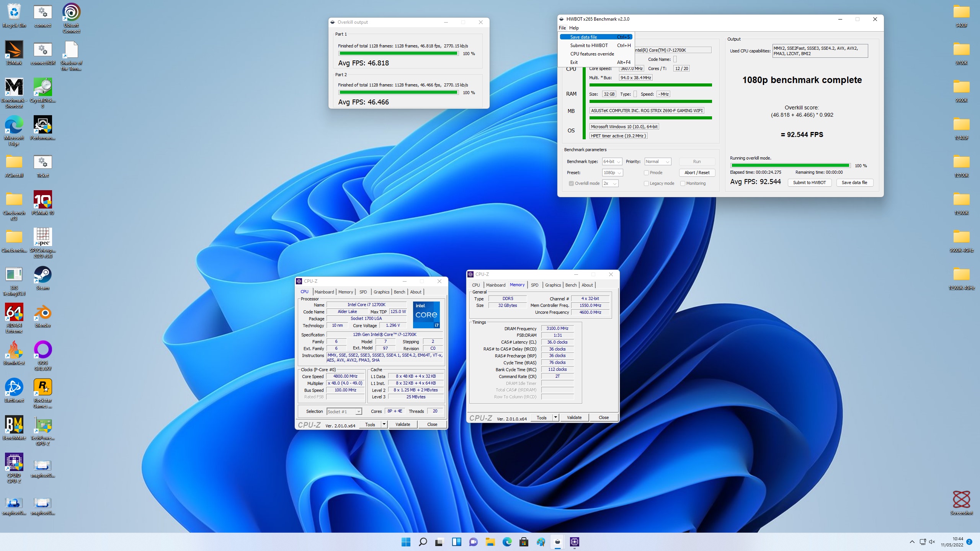This screenshot has height=551, width=980.
Task: Launch CPUID CPU-Z desktop icon
Action: pyautogui.click(x=14, y=468)
